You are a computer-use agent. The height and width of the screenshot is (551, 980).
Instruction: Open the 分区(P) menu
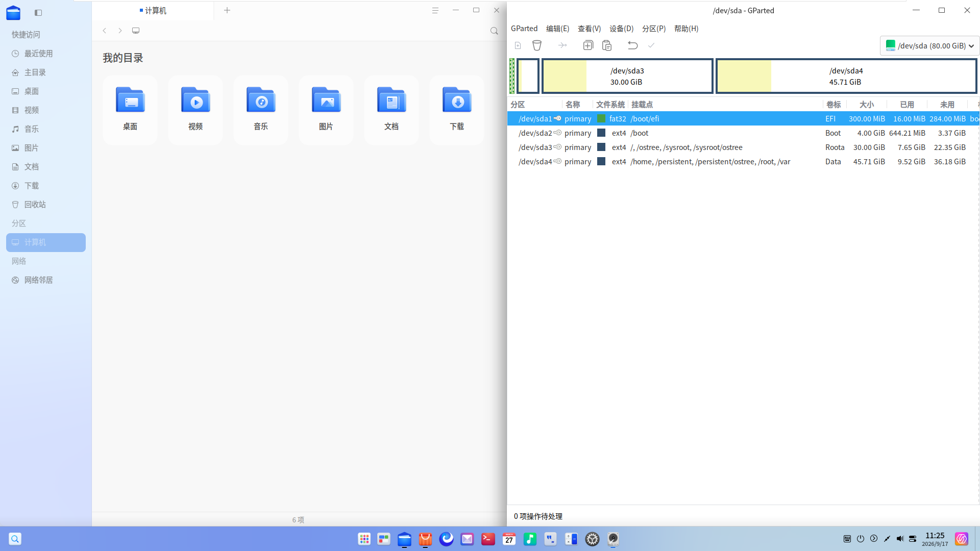tap(654, 29)
